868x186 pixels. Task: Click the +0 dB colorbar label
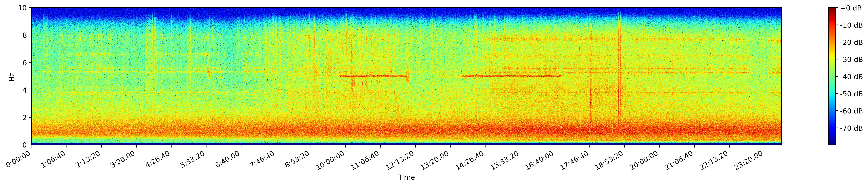coord(851,8)
